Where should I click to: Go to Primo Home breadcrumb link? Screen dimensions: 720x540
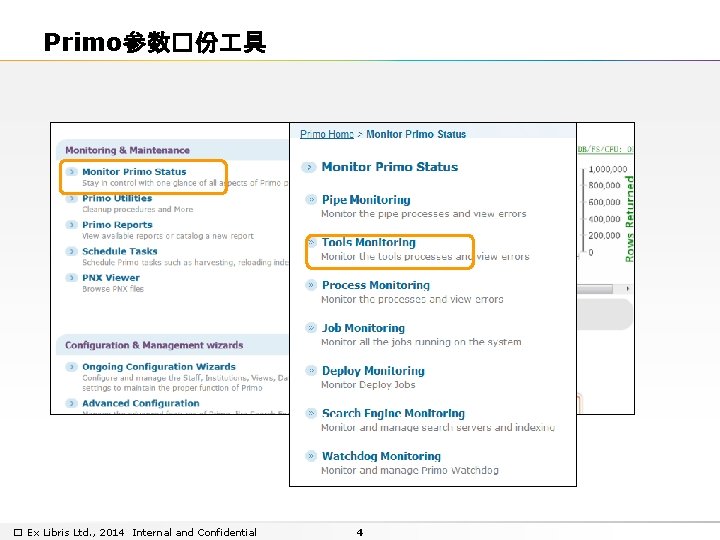(x=326, y=134)
